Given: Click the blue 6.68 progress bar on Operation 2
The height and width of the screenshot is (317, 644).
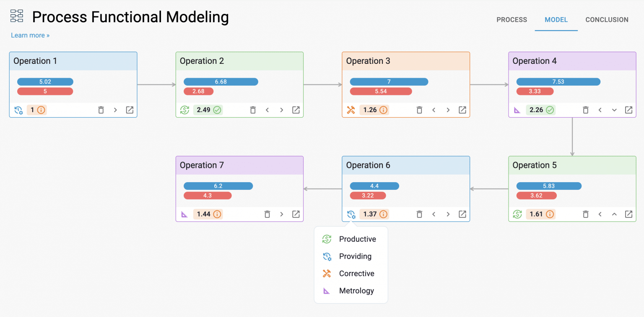Looking at the screenshot, I should point(221,81).
